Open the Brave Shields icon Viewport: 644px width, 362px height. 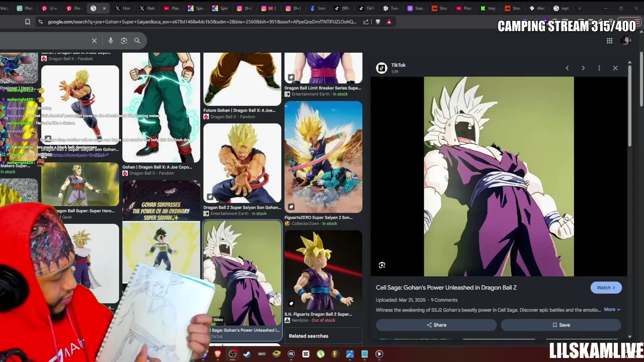(x=378, y=22)
